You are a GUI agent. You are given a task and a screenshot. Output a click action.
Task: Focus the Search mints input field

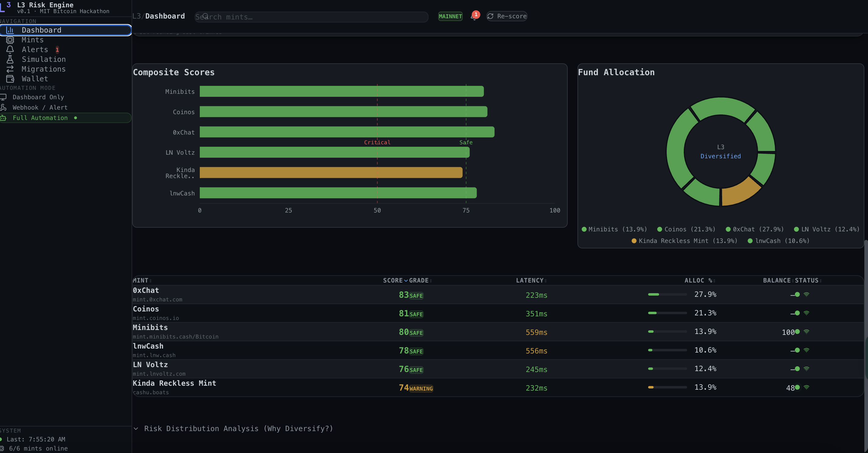(x=311, y=17)
